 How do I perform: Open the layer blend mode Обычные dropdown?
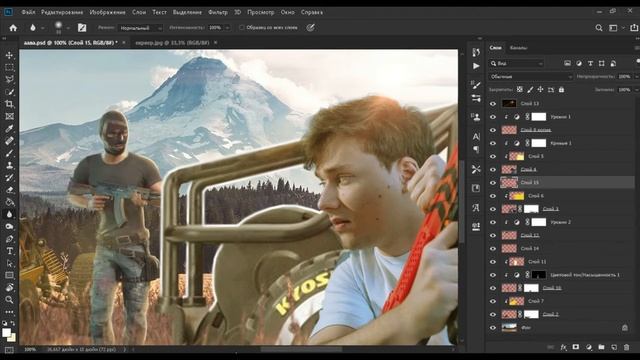click(x=531, y=76)
